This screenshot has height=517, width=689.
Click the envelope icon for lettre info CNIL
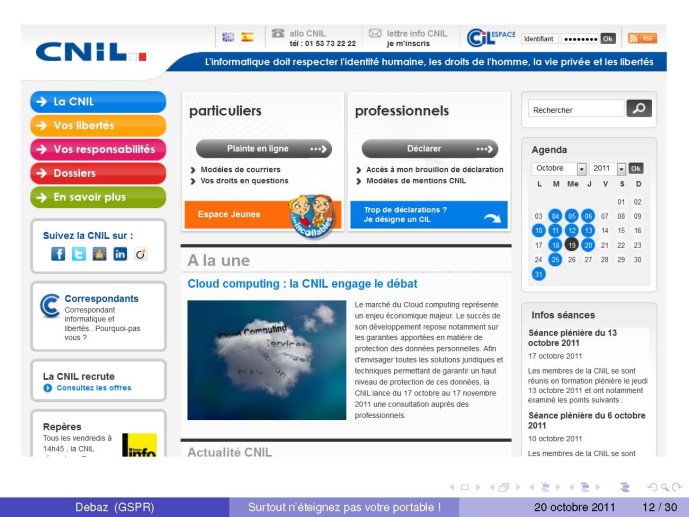click(x=375, y=33)
